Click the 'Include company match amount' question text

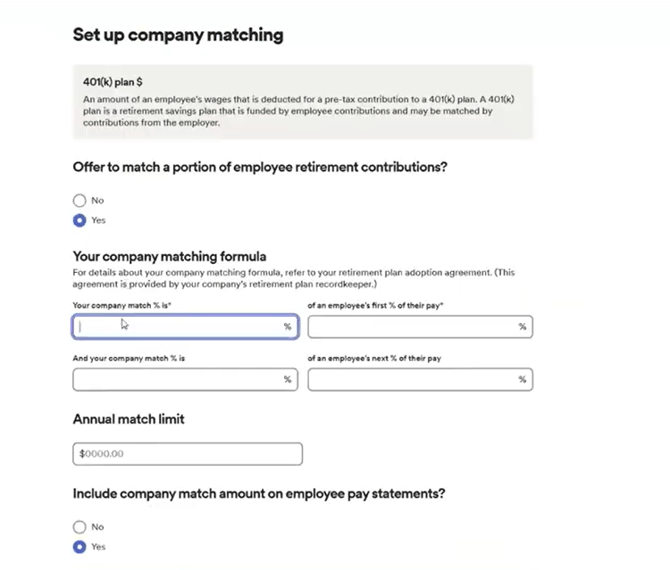click(x=259, y=493)
